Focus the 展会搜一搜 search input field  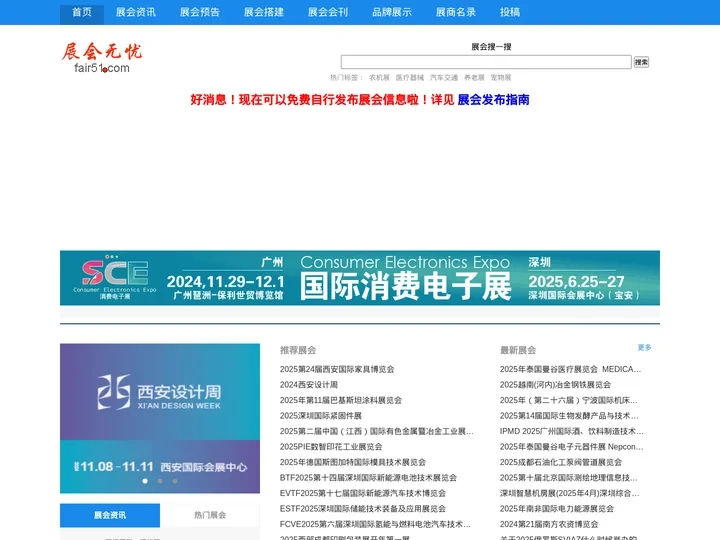coord(486,62)
